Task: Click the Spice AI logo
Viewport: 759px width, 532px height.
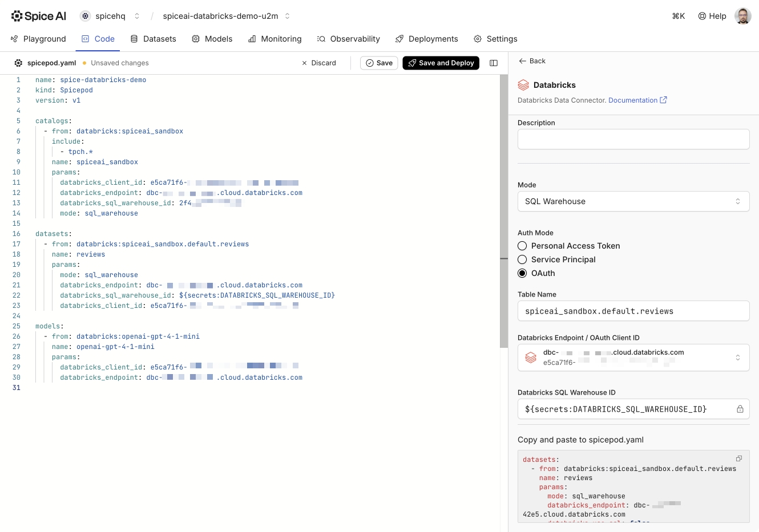Action: pyautogui.click(x=39, y=16)
